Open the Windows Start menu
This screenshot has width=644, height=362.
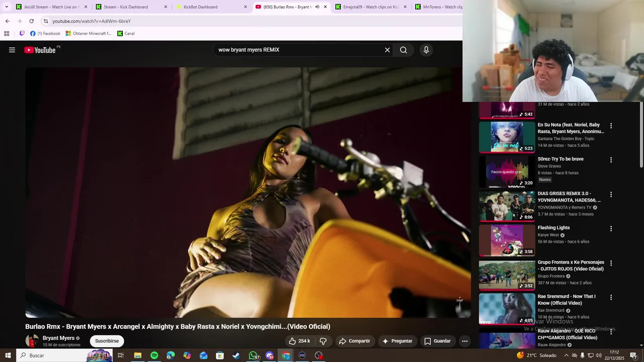8,355
